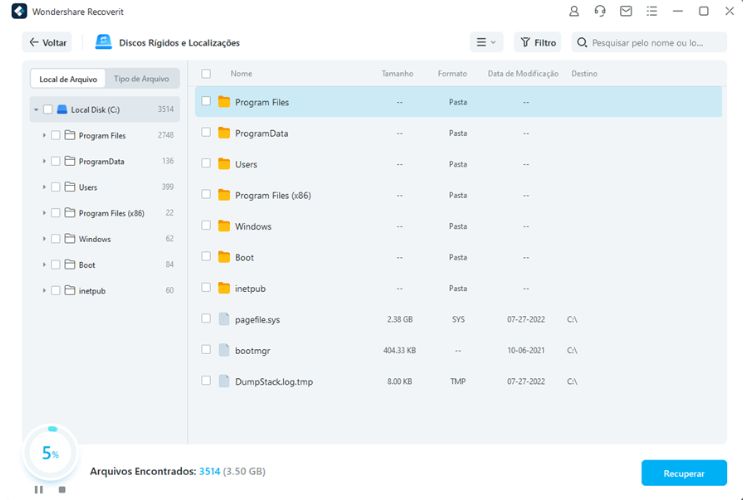Click the search by name input field

[x=649, y=43]
